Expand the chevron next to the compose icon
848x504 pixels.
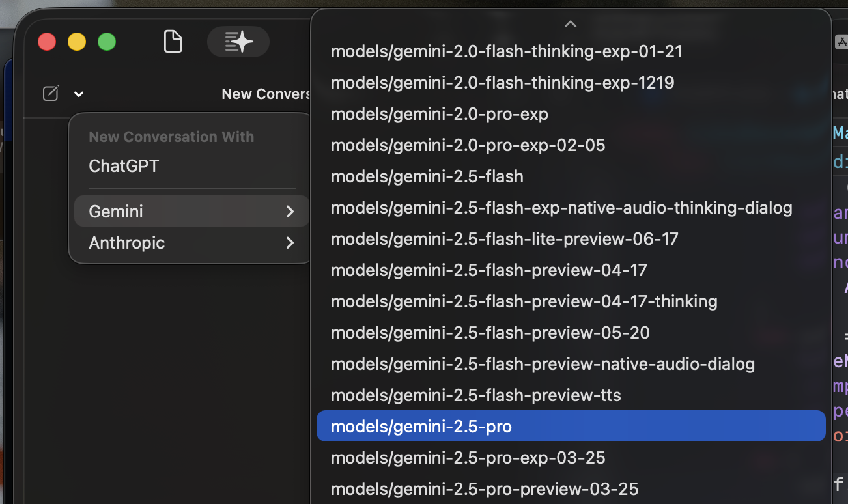78,94
